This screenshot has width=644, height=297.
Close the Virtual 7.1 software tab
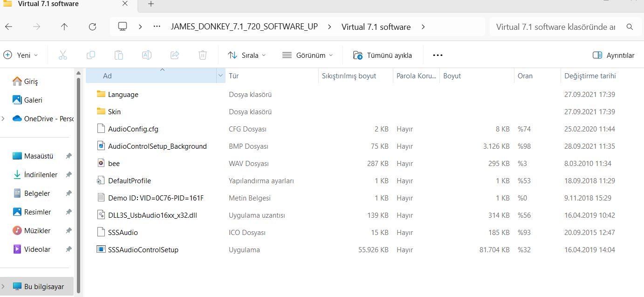(x=125, y=4)
